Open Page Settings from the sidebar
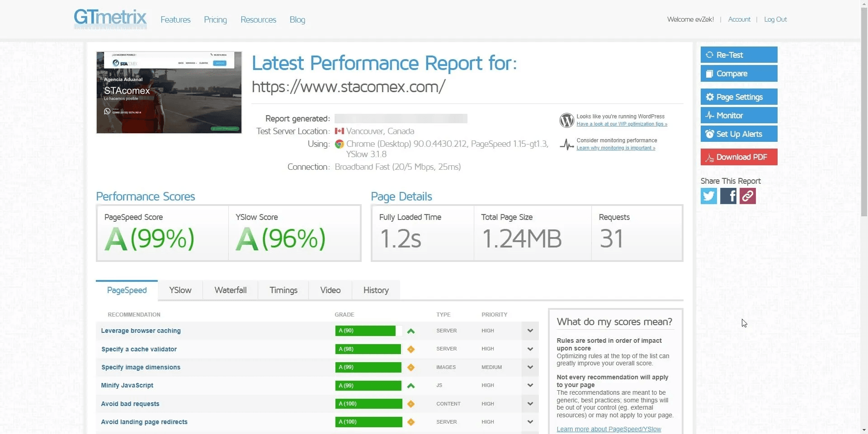The image size is (868, 434). (739, 96)
